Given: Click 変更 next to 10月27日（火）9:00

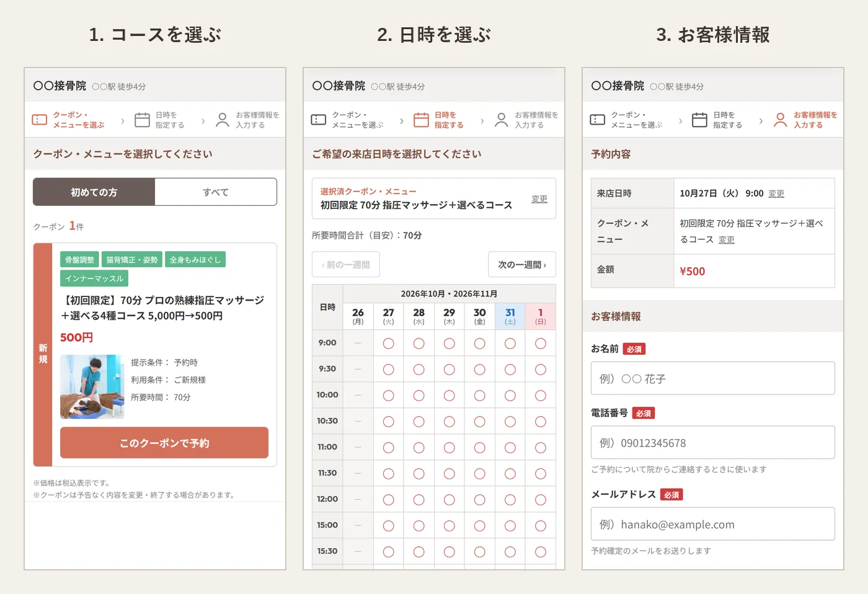Looking at the screenshot, I should click(x=776, y=193).
